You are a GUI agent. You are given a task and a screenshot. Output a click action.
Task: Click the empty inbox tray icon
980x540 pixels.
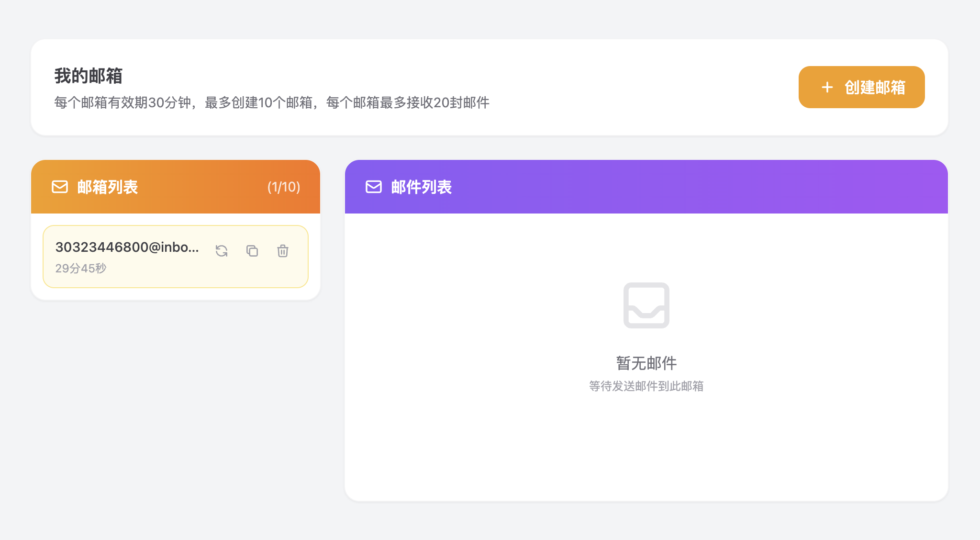[x=646, y=305]
